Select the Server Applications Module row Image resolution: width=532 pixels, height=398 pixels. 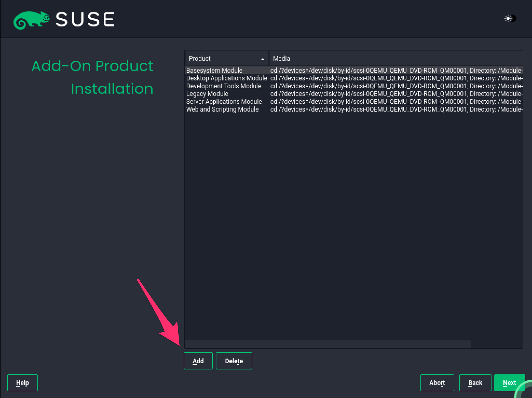(x=354, y=101)
